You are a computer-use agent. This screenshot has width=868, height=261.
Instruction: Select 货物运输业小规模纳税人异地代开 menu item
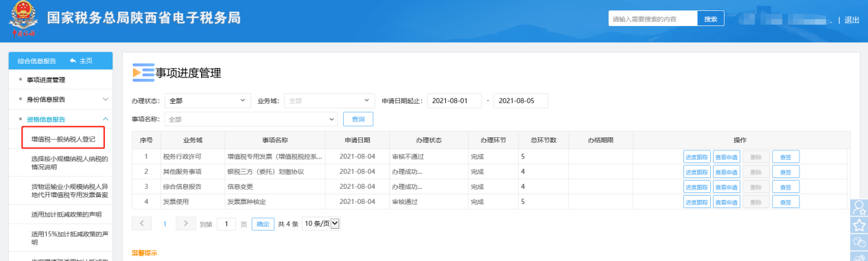[x=69, y=190]
